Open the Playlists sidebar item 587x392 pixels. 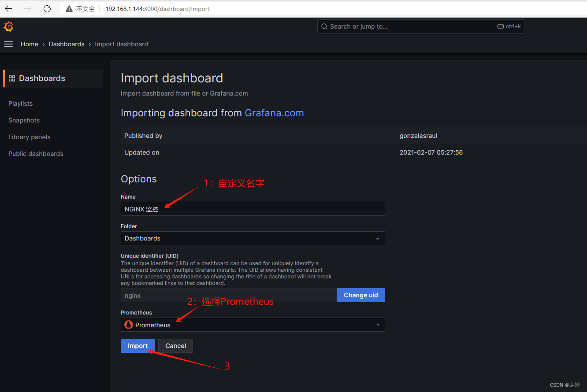[x=20, y=104]
